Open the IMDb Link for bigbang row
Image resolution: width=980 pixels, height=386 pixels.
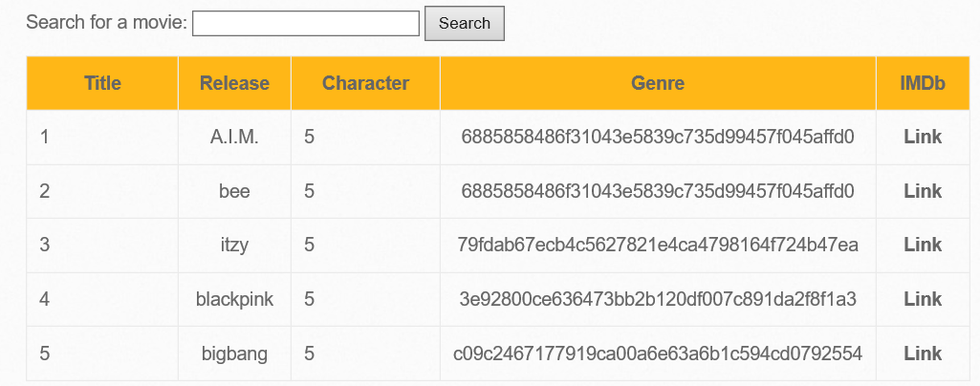923,354
